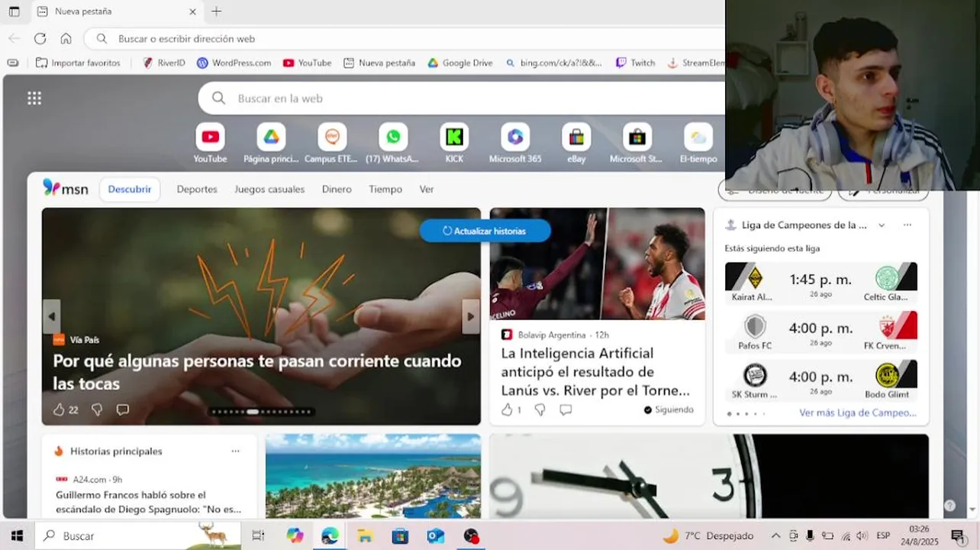Go to next story in carousel
The height and width of the screenshot is (550, 980).
click(471, 316)
